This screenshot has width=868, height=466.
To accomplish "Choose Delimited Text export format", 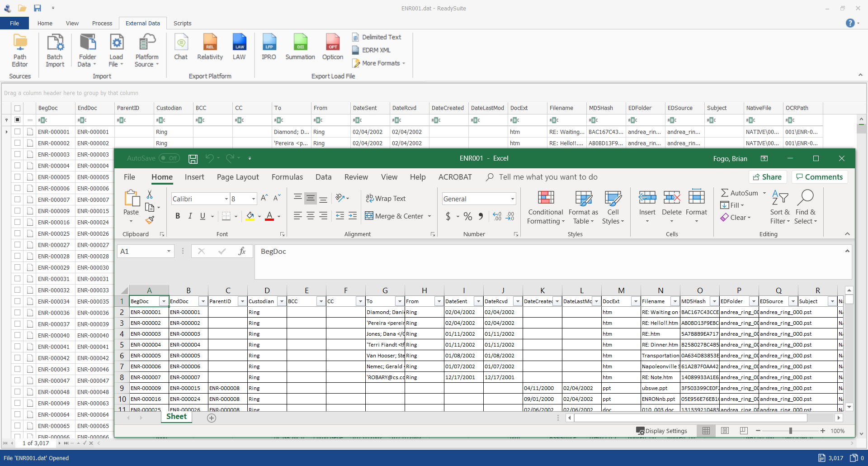I will [x=377, y=37].
